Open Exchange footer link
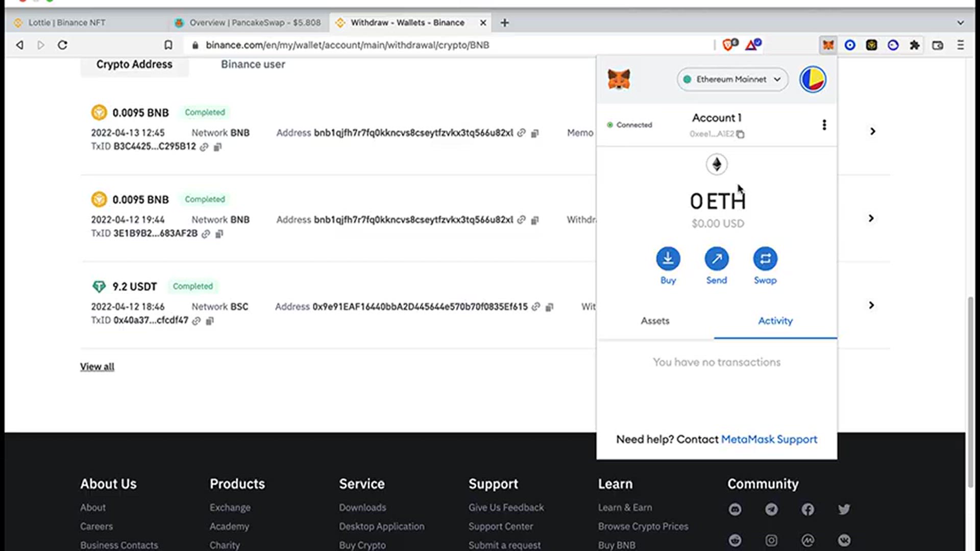The width and height of the screenshot is (980, 551). point(230,508)
